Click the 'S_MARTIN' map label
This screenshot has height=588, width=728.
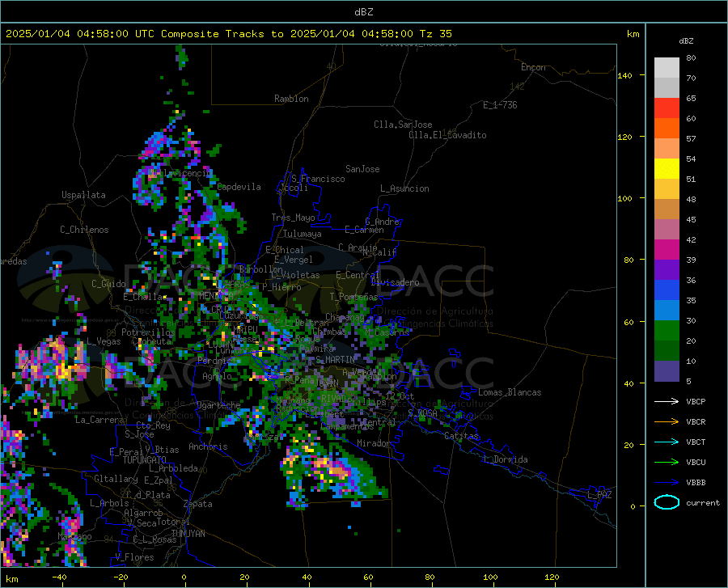pos(335,360)
